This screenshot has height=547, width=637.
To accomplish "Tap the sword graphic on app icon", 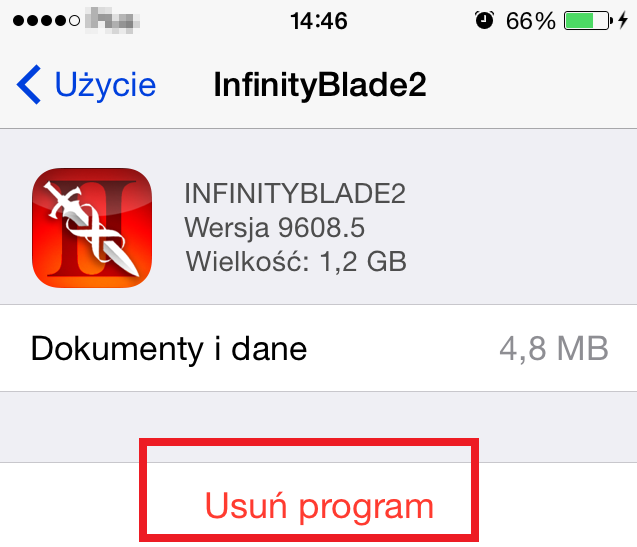I will coord(92,228).
